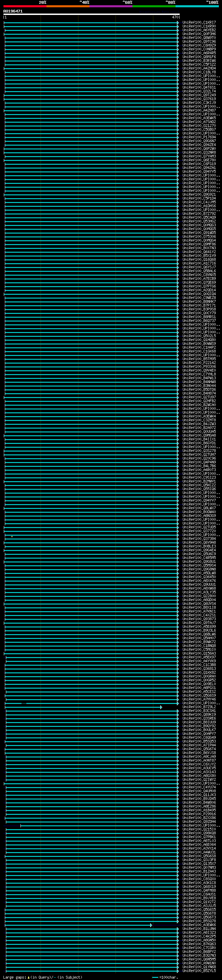
Task: Select label UniRef100_A1DHS6
Action: pos(199,206)
